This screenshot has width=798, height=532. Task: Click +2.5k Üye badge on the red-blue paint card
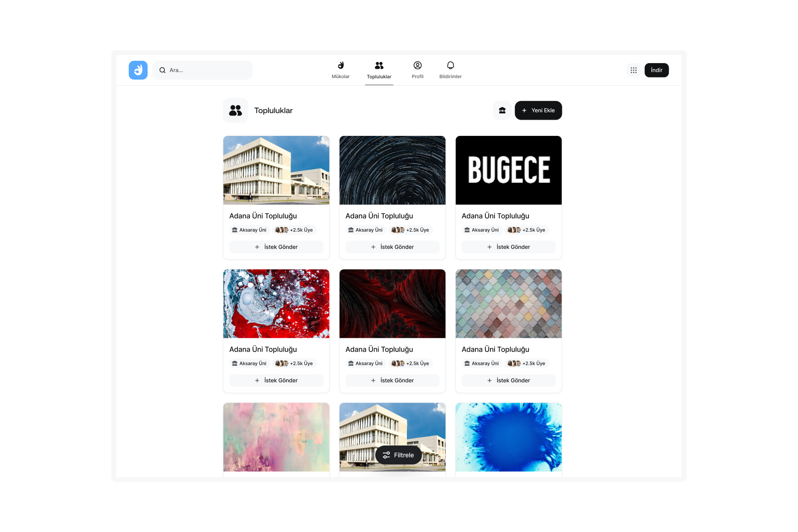294,363
